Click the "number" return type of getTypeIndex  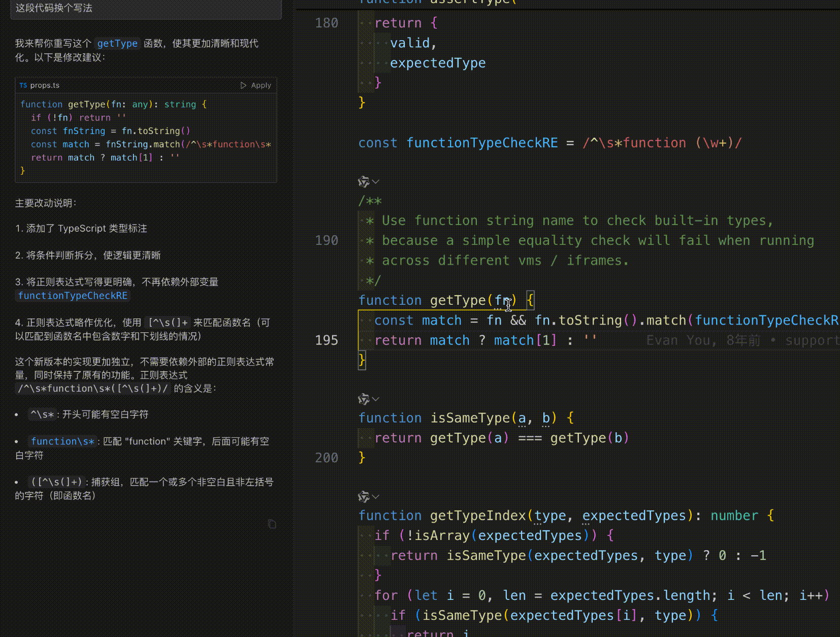(x=734, y=515)
